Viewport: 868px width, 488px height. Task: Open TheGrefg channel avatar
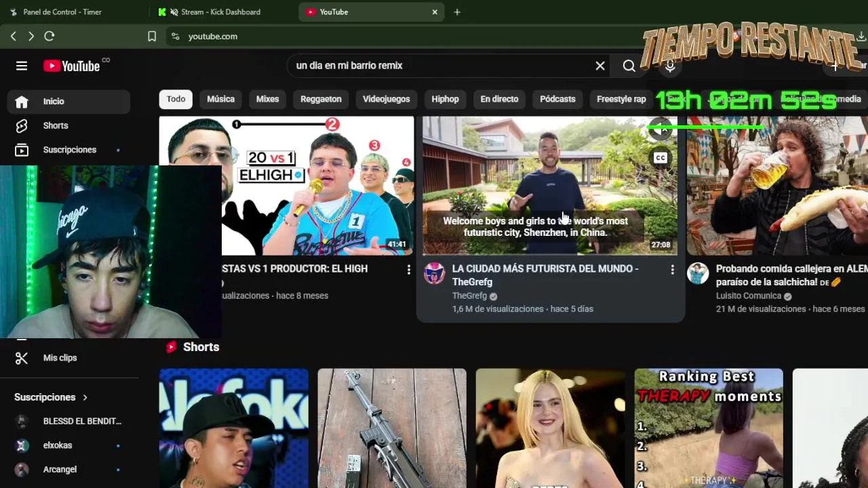tap(435, 273)
